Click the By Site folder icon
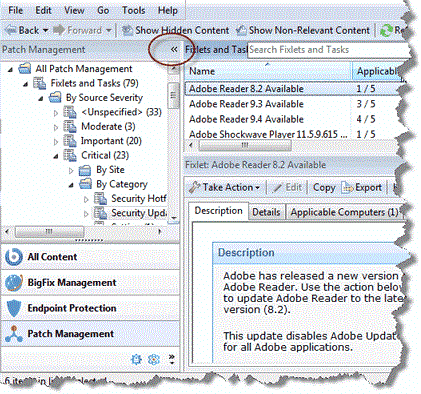 (x=85, y=170)
